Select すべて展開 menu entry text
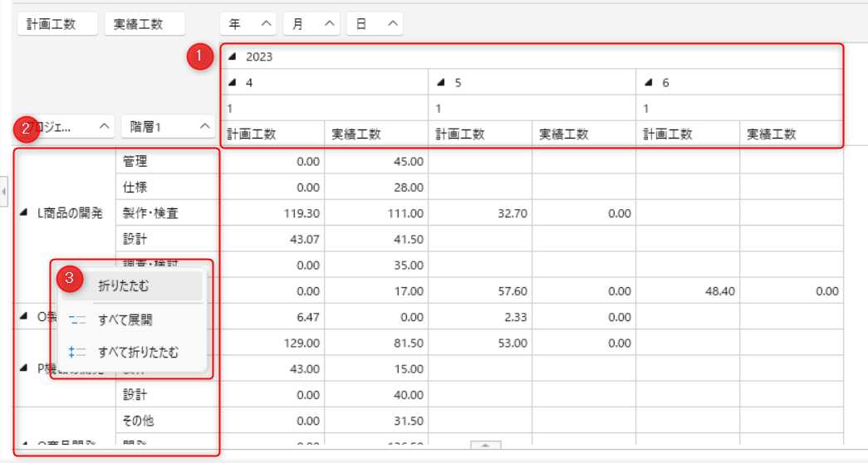The image size is (868, 463). [125, 319]
